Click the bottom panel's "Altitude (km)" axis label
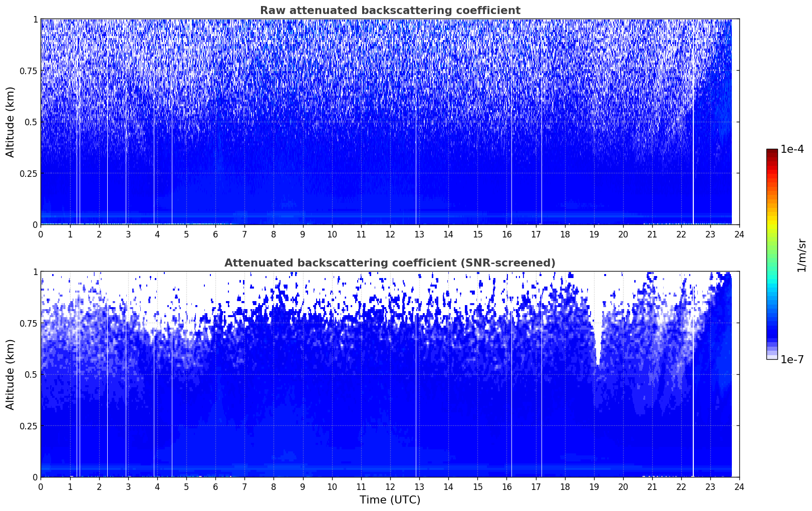This screenshot has height=511, width=812. point(11,374)
